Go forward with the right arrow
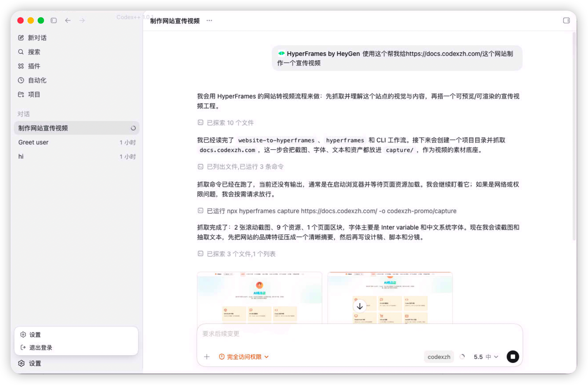The width and height of the screenshot is (588, 385). tap(82, 20)
